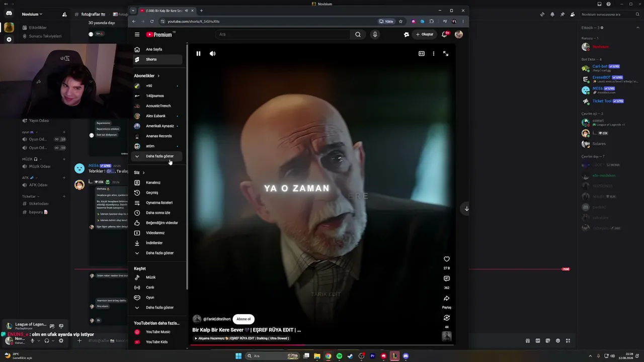Open the headphone output options arrow
Screen dimensions: 644x362
point(53,341)
